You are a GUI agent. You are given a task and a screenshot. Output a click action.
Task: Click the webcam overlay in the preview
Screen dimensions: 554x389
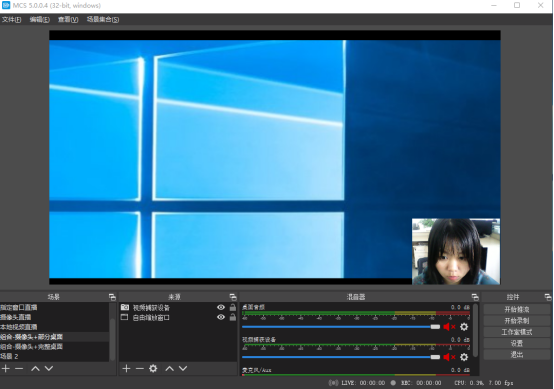point(456,251)
